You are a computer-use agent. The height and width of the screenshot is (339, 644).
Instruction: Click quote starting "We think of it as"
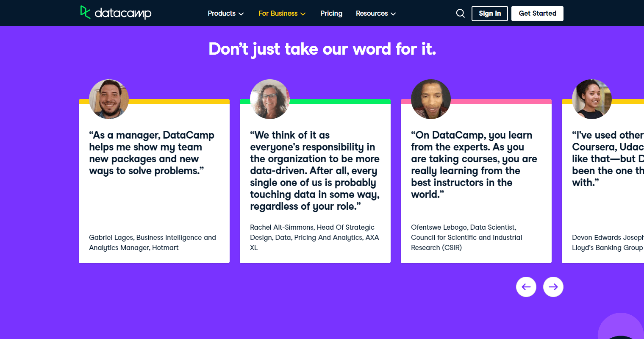tap(315, 171)
